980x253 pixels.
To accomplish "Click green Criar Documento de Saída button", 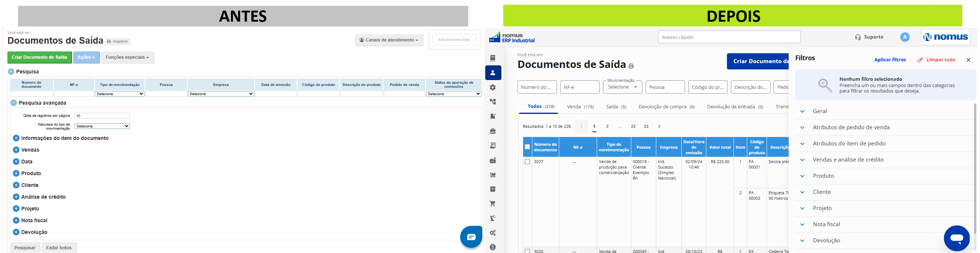I will pos(40,57).
